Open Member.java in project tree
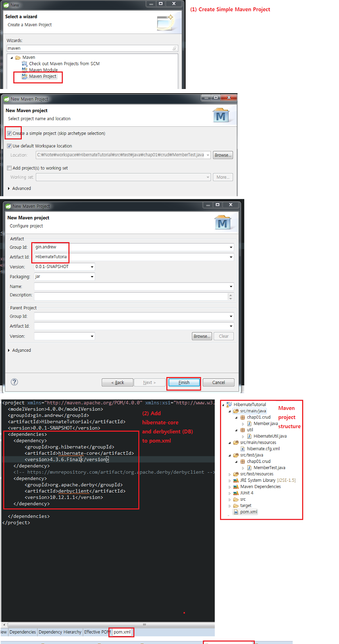339x644 pixels. (x=262, y=423)
